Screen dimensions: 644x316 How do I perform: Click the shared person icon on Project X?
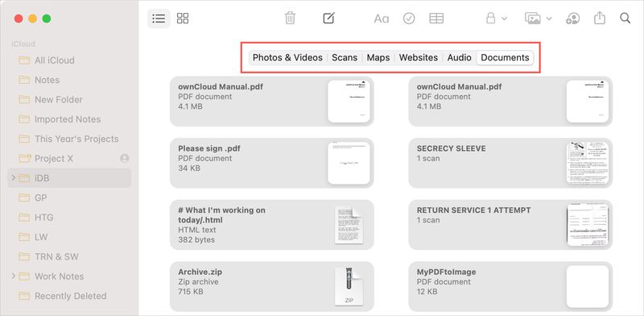coord(125,159)
